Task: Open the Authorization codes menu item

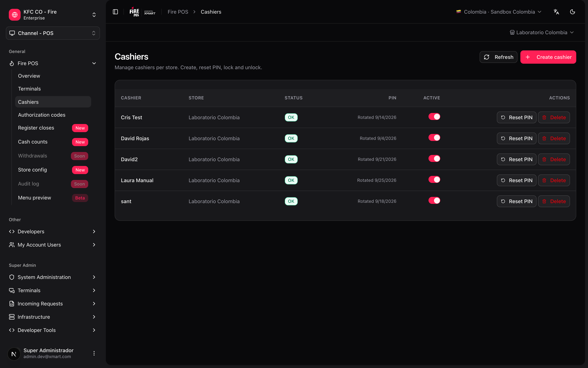Action: (x=53, y=115)
